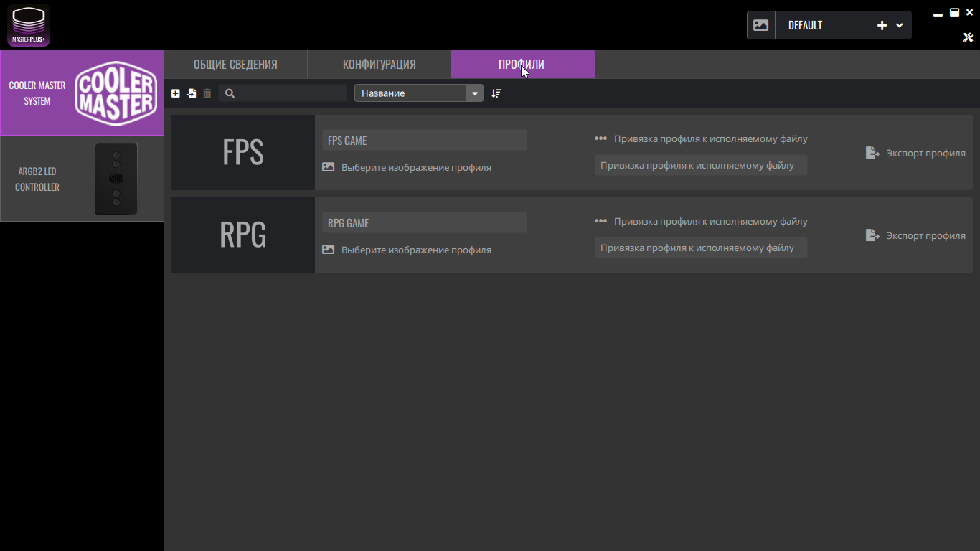The image size is (980, 551).
Task: Edit the FPS GAME name field
Action: click(x=425, y=140)
